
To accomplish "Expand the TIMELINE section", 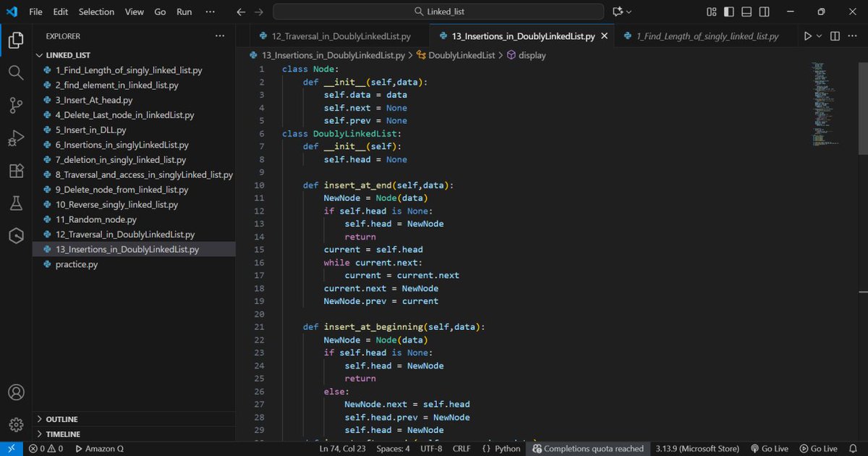I will pyautogui.click(x=61, y=434).
